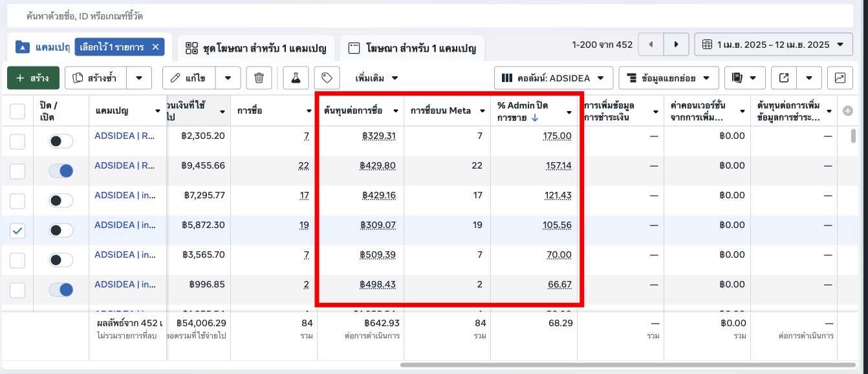Switch to the 'ชุดโฆษณา สำหรับ 1 แคมเปญ' tab
Image resolution: width=868 pixels, height=374 pixels.
(255, 48)
